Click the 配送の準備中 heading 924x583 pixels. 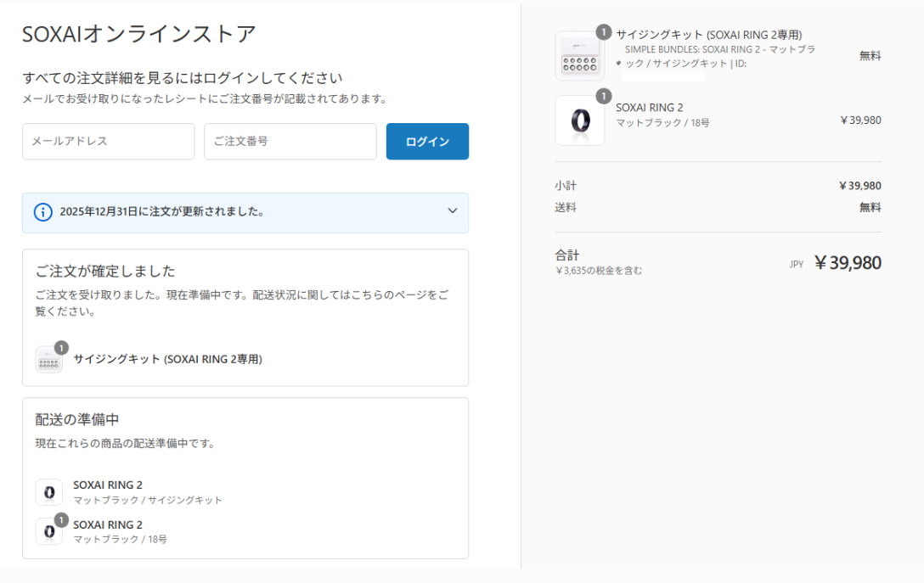pos(77,419)
